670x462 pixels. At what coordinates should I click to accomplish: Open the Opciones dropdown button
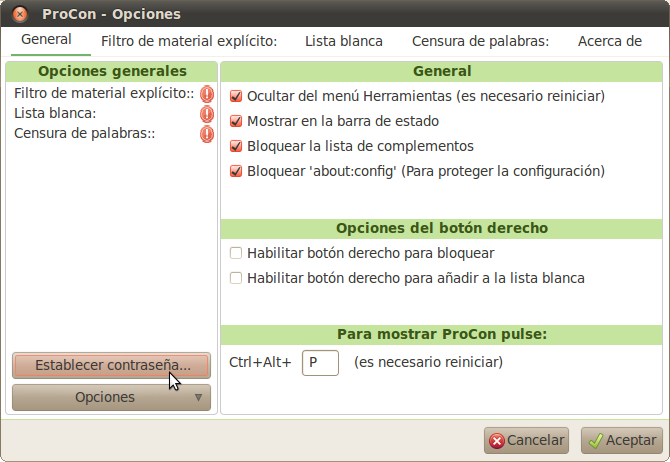coord(112,397)
